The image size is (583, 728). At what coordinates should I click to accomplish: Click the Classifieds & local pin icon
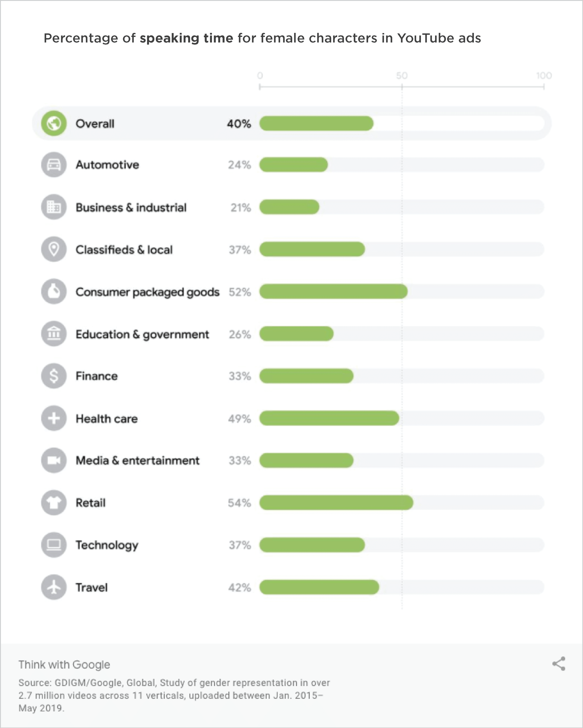54,249
